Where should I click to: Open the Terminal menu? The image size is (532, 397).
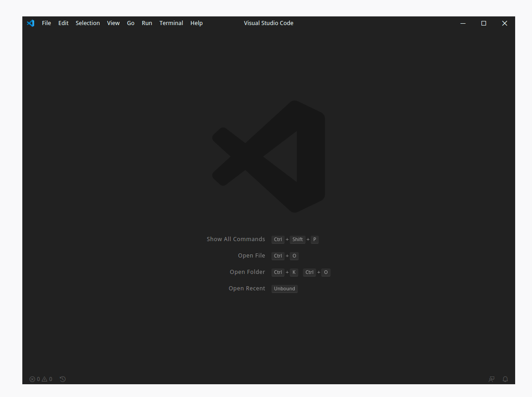pos(171,23)
